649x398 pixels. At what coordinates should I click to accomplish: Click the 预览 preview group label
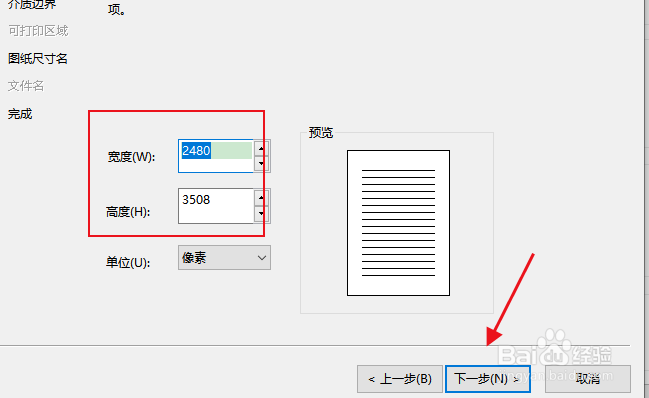[321, 133]
